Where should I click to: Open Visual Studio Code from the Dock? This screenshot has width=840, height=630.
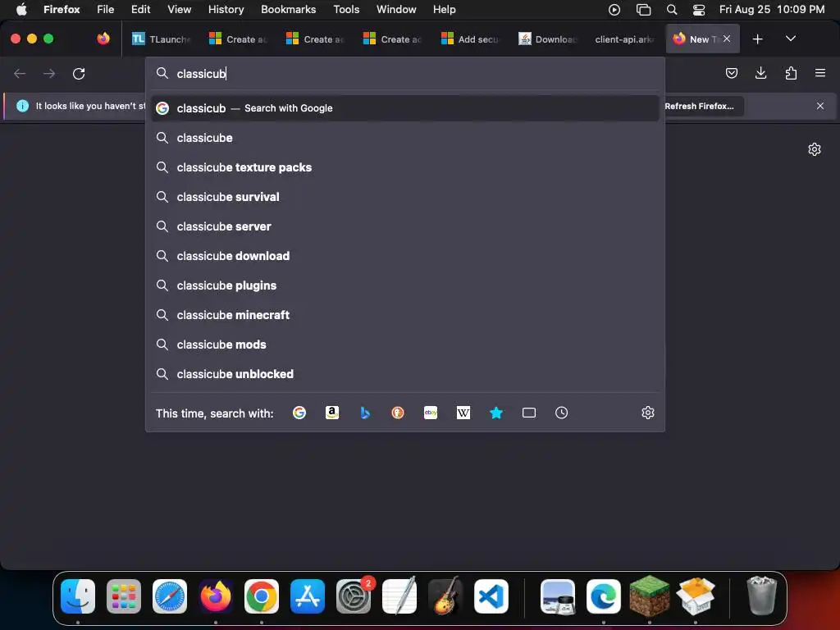coord(491,596)
